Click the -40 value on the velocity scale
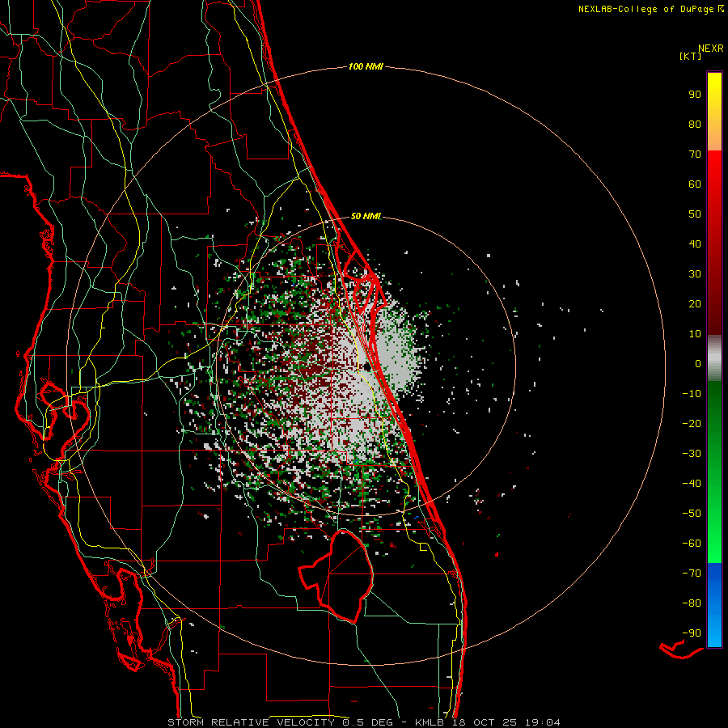Image resolution: width=728 pixels, height=728 pixels. click(692, 484)
